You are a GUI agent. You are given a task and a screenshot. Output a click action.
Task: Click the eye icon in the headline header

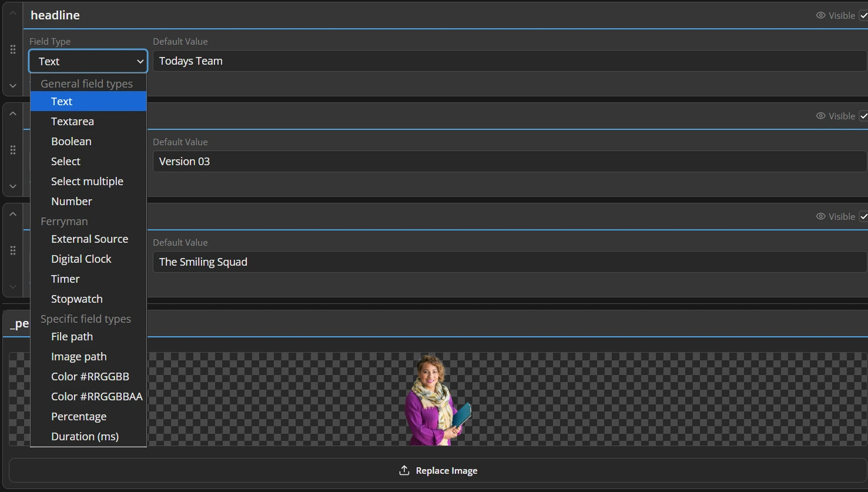pos(821,15)
